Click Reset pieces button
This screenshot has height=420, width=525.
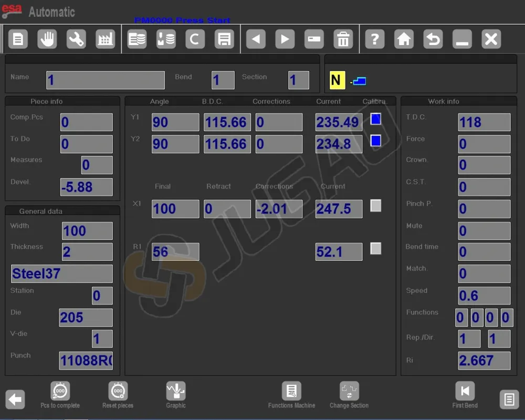point(118,391)
